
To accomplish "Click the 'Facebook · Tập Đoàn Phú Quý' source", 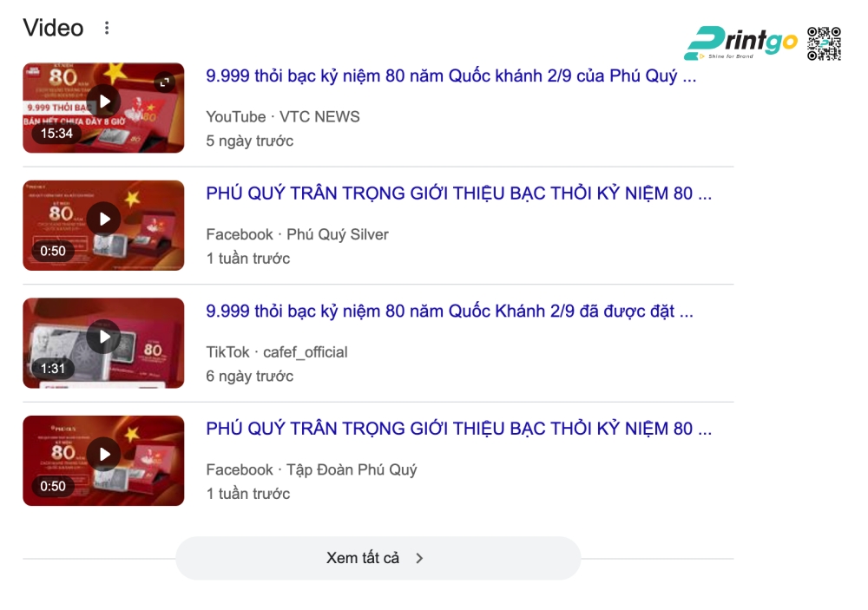I will [311, 469].
